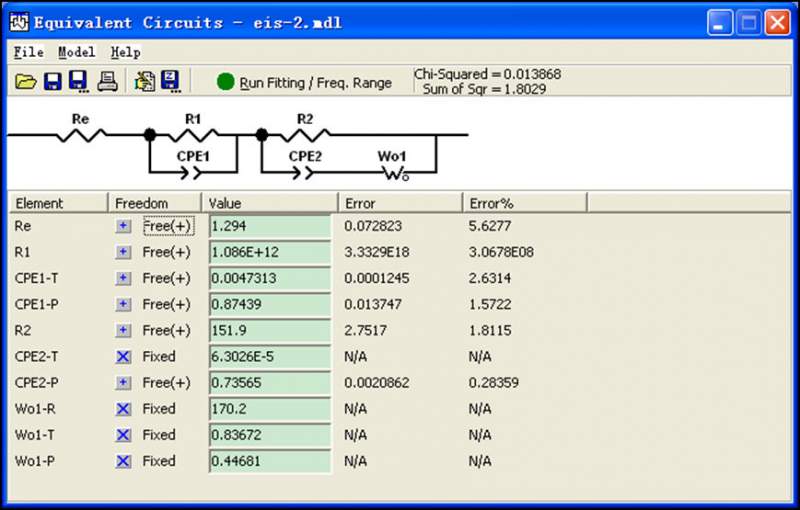Toggle the Fixed X for Wo1-T
The image size is (800, 510).
(x=123, y=435)
